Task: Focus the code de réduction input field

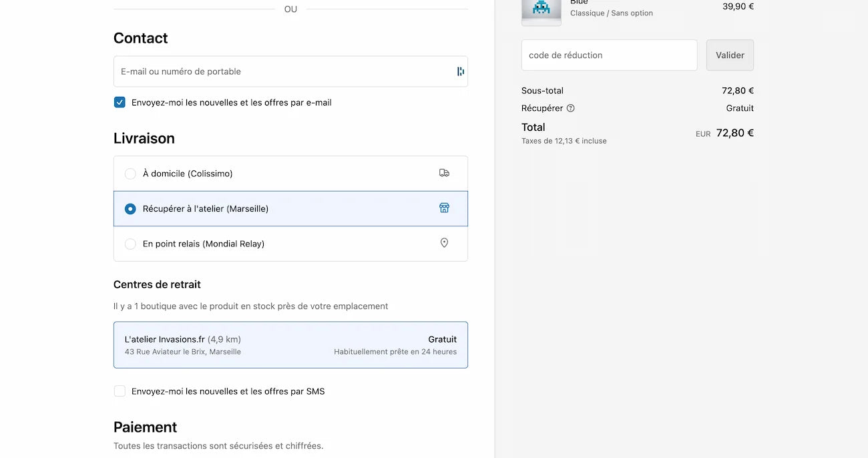Action: [609, 55]
